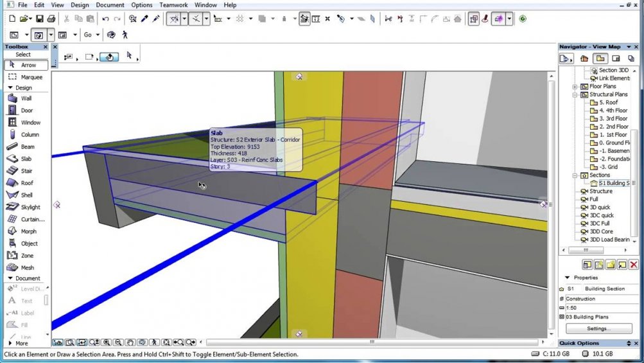Choose the Stair tool

click(x=26, y=171)
